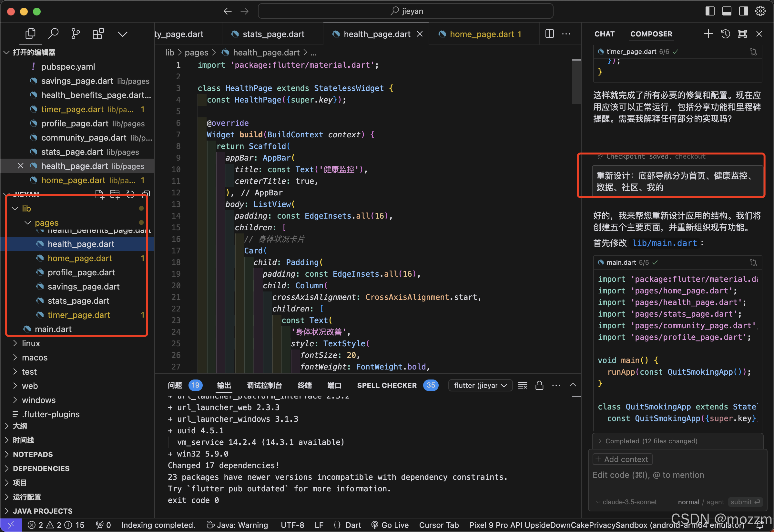The image size is (774, 532).
Task: Switch to the stats_page.dart editor tab
Action: (x=273, y=34)
